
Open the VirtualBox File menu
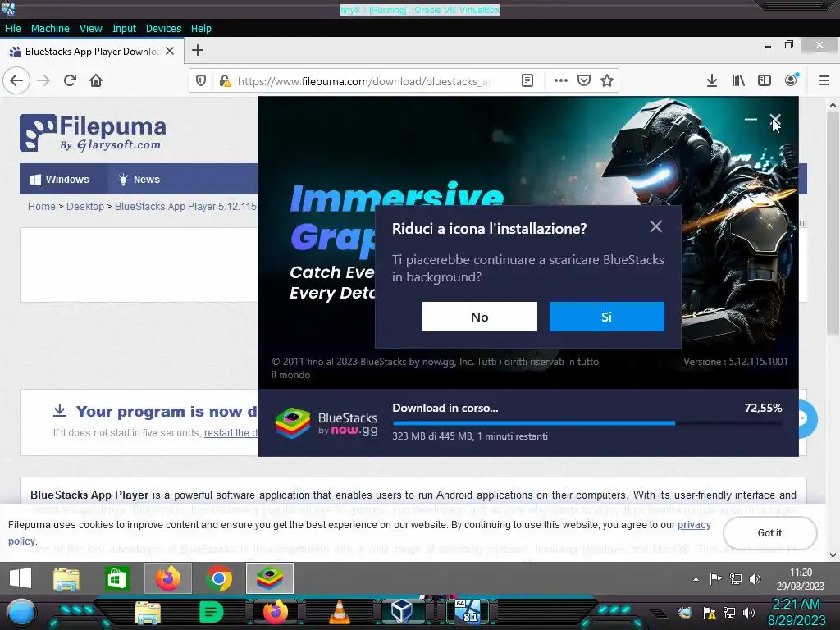tap(13, 29)
